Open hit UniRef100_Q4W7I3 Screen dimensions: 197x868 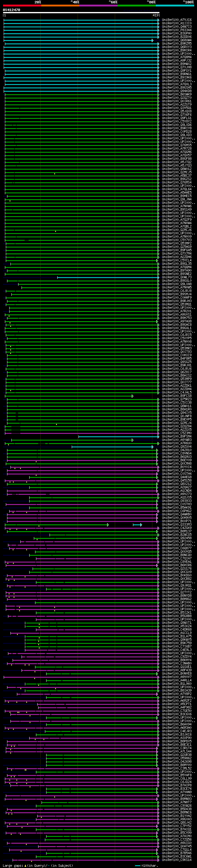coord(177,27)
